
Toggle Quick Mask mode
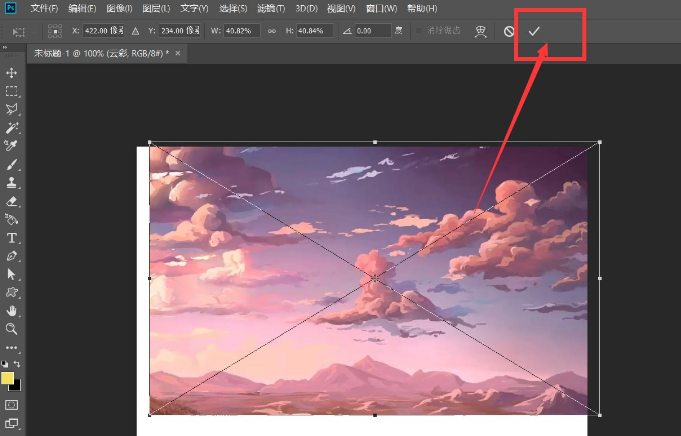pyautogui.click(x=11, y=405)
